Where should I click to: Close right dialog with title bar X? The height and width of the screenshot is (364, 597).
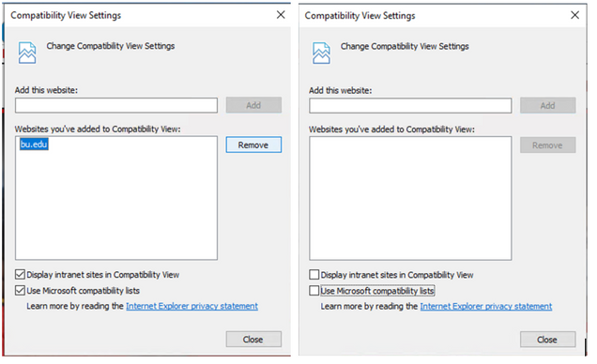(574, 15)
